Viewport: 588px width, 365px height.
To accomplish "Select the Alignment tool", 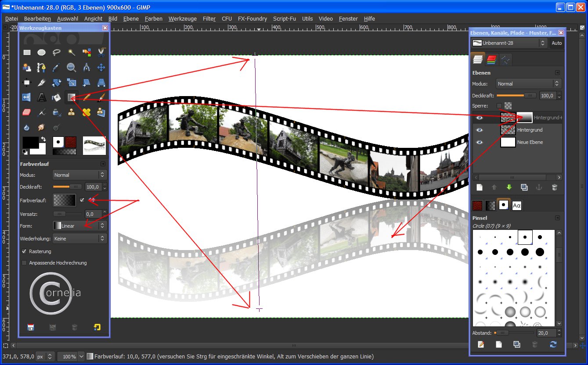I will coord(27,82).
